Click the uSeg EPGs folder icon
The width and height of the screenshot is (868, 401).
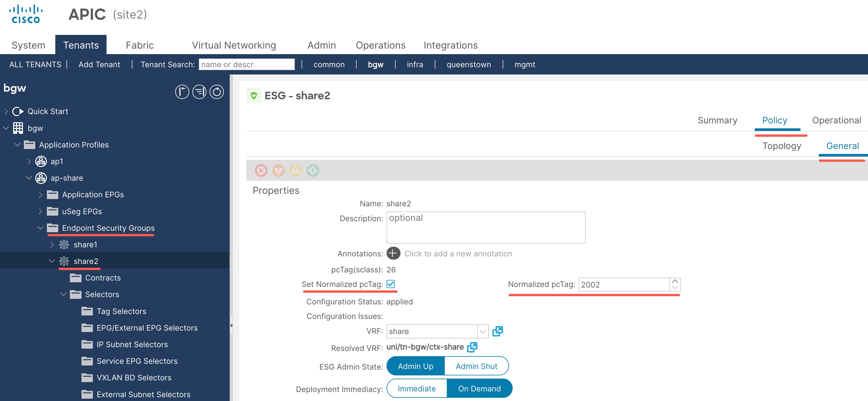53,212
